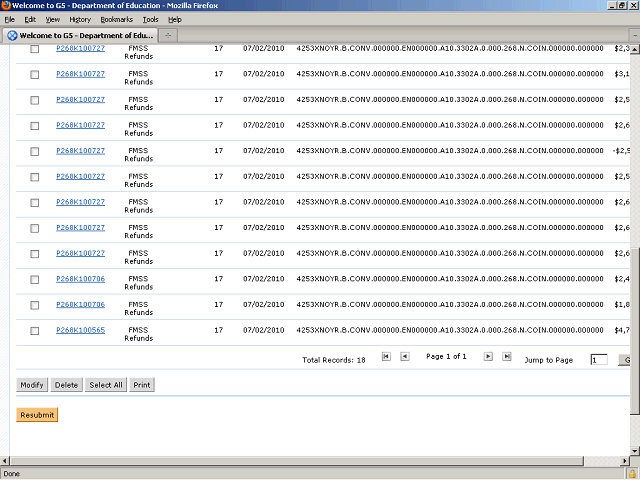Click the horizontal scrollbar left arrow
Screen dimensions: 640x480
pos(5,461)
